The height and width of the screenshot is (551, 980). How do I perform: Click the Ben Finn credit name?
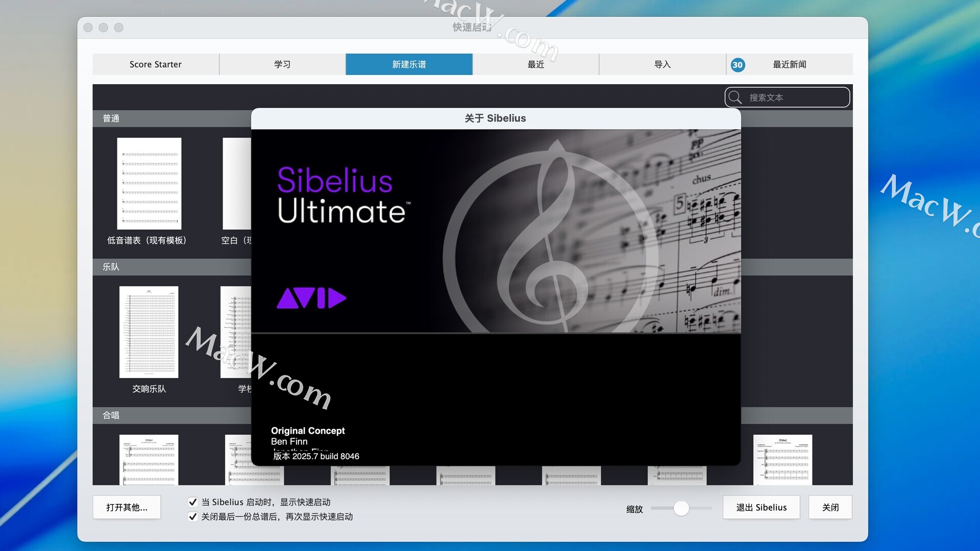pos(289,441)
